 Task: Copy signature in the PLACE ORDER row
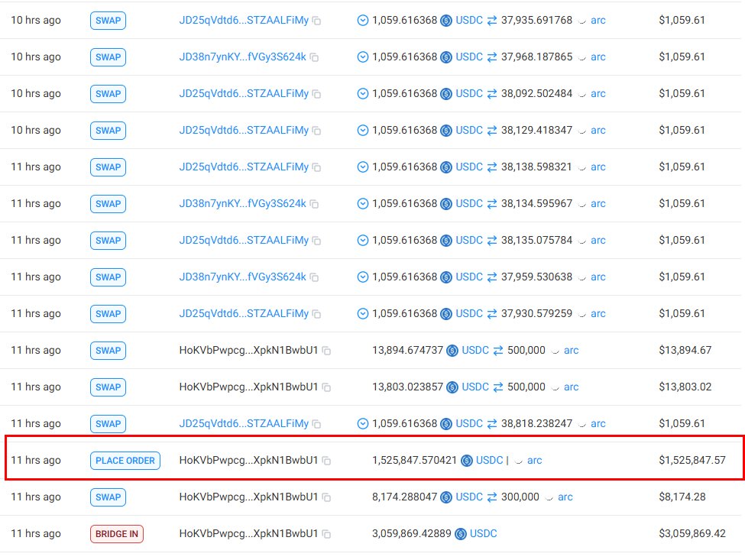click(x=326, y=460)
